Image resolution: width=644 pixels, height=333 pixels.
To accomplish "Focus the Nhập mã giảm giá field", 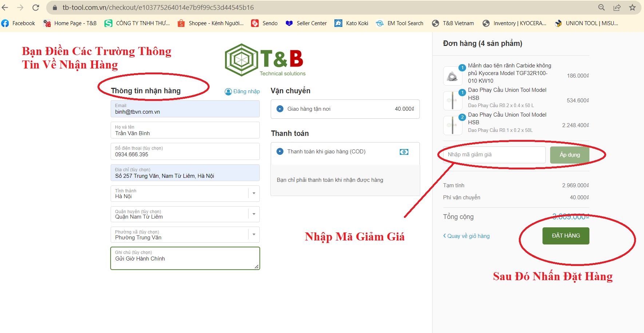I will click(x=494, y=155).
